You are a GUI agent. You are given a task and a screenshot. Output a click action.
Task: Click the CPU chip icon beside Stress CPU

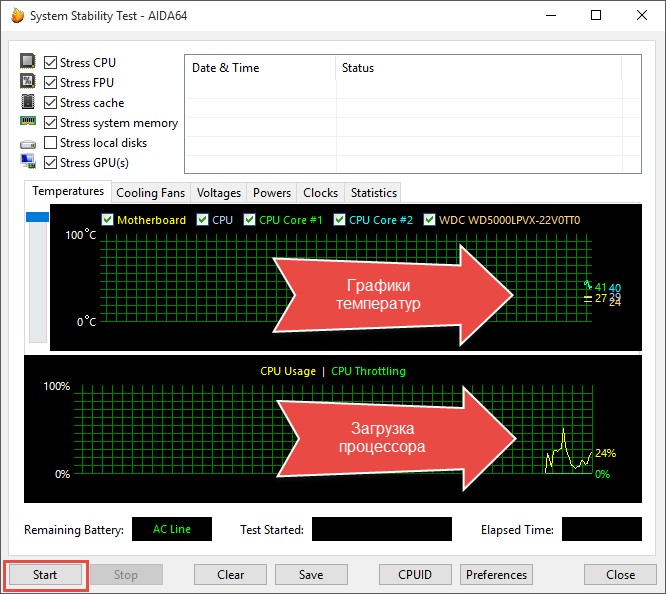(28, 61)
